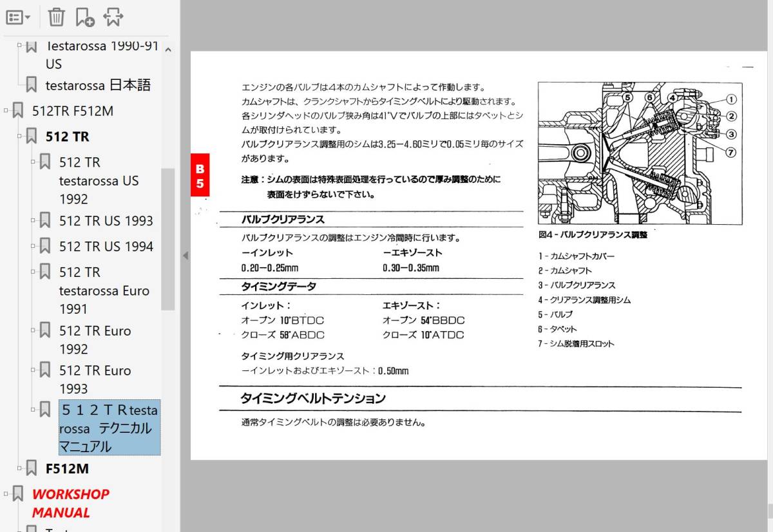Click the 'タイミングベルトテンション' heading
Image resolution: width=773 pixels, height=532 pixels.
(x=313, y=398)
